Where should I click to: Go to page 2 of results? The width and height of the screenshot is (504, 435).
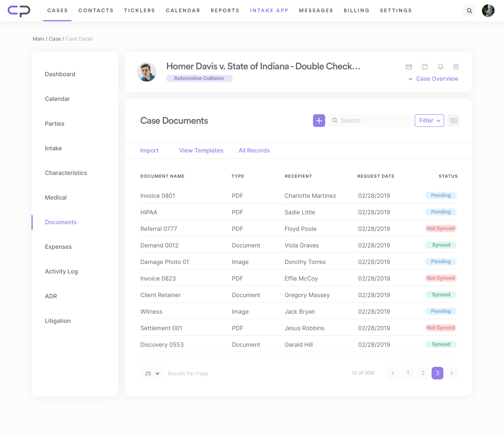[422, 373]
